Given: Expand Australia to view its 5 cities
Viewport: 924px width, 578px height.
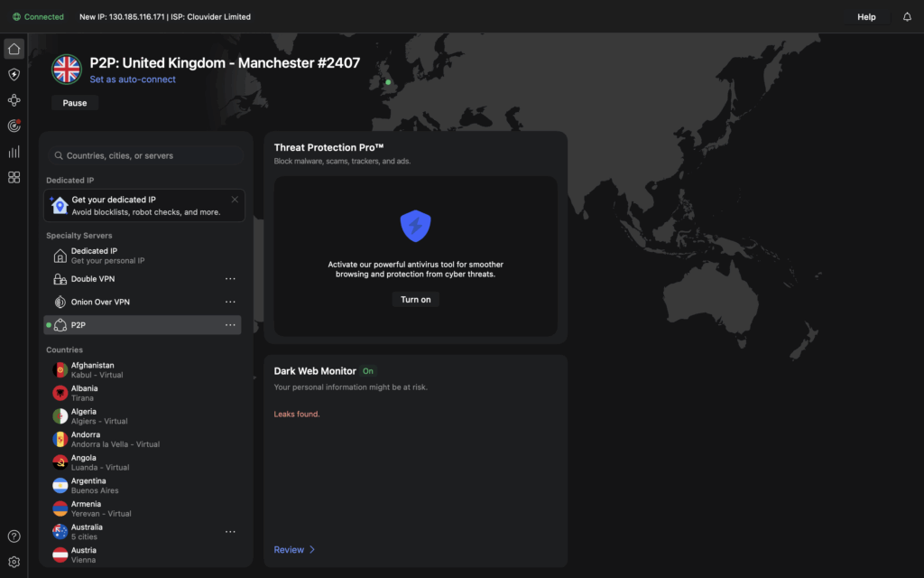Looking at the screenshot, I should [x=230, y=531].
